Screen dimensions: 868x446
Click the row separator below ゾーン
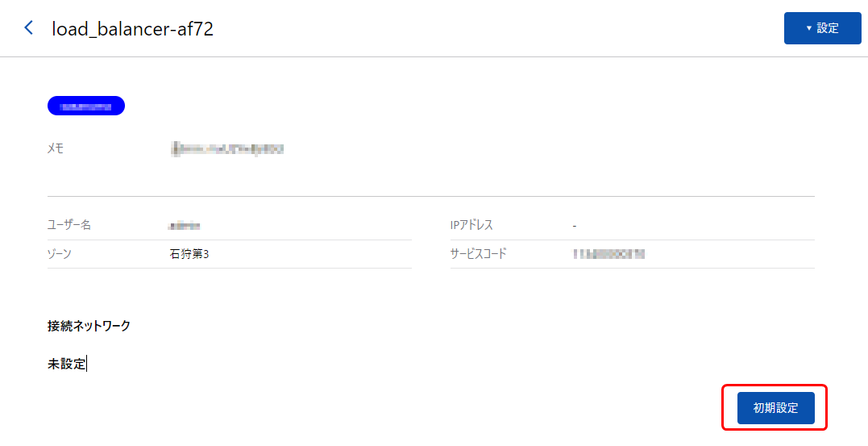tap(230, 268)
